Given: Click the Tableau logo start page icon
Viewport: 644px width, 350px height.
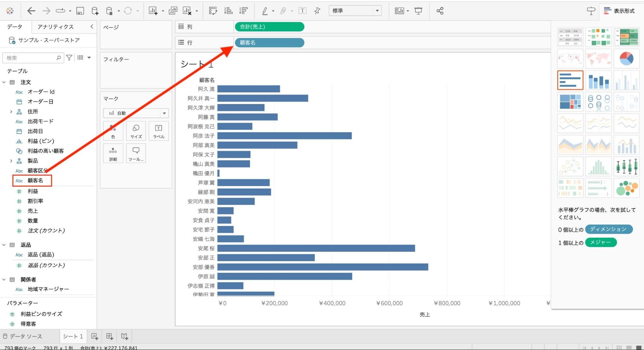Looking at the screenshot, I should point(10,11).
